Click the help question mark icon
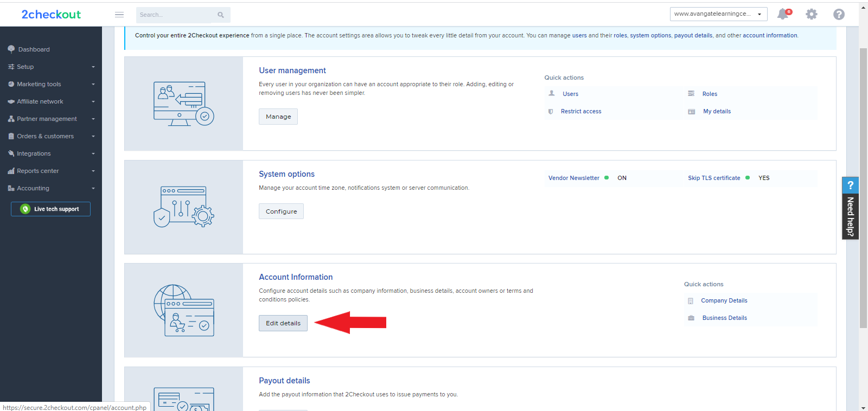This screenshot has width=868, height=411. click(x=839, y=14)
